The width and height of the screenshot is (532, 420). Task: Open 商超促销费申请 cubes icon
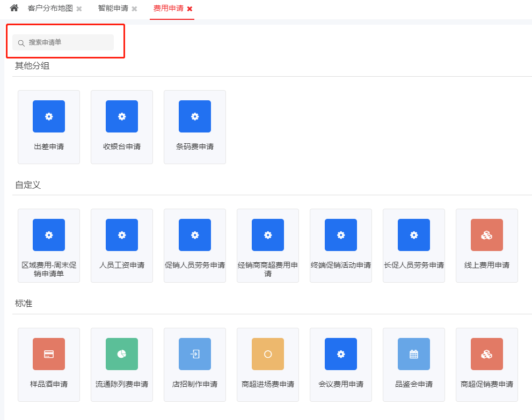click(x=487, y=354)
